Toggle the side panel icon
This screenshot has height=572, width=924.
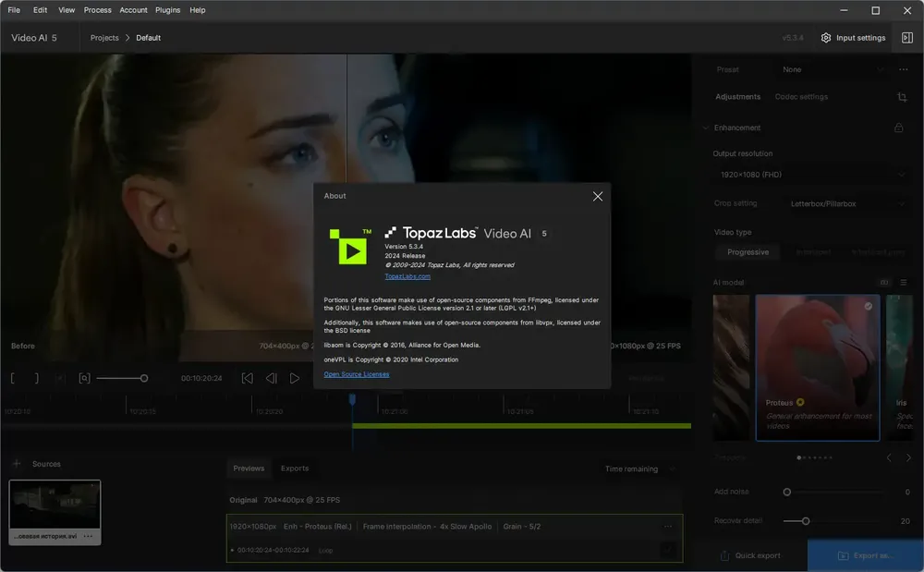click(907, 38)
